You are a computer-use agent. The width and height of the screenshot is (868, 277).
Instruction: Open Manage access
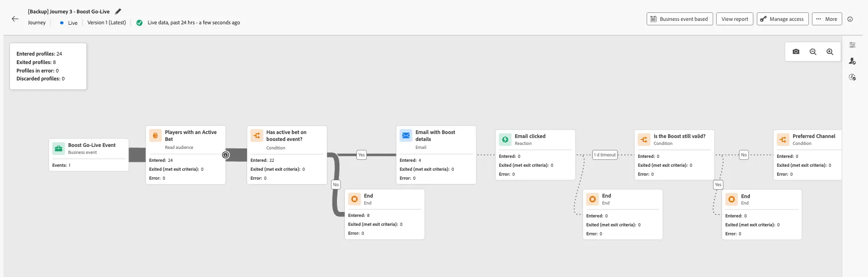click(782, 19)
